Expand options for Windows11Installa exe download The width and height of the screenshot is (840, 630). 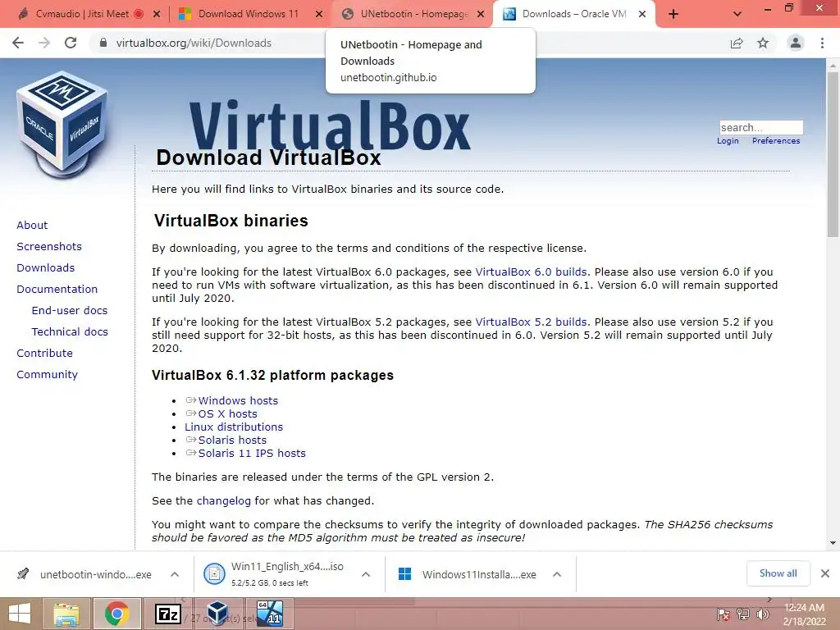pos(557,574)
